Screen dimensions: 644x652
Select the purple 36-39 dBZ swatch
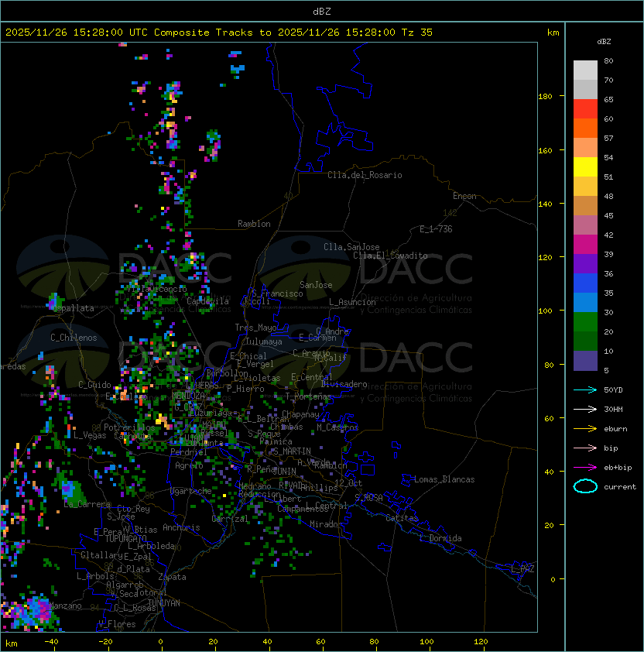click(585, 263)
